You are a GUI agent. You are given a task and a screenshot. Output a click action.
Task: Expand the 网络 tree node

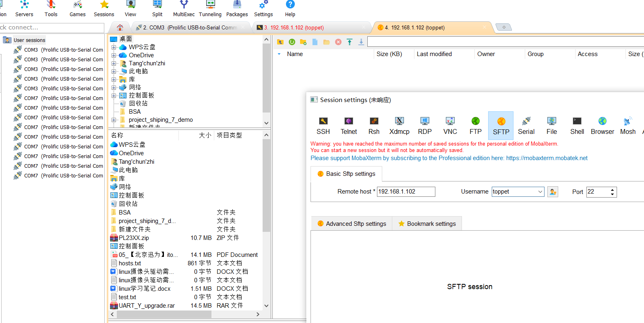click(114, 88)
